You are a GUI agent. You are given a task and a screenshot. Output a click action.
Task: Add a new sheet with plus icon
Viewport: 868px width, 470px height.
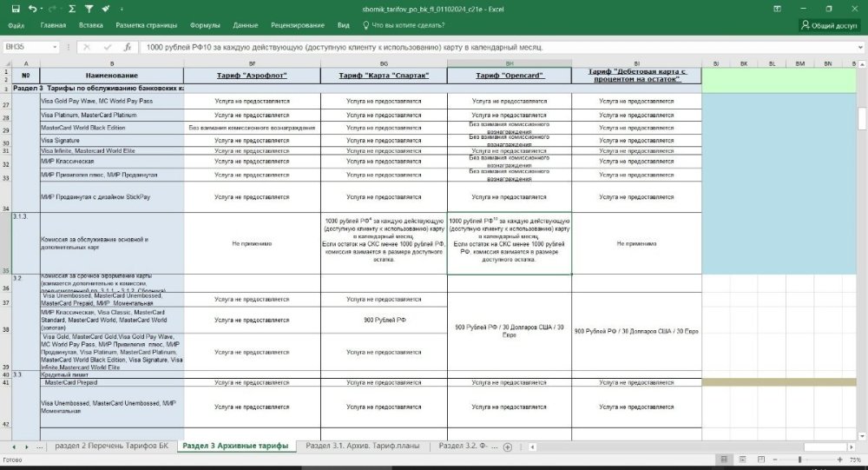507,447
